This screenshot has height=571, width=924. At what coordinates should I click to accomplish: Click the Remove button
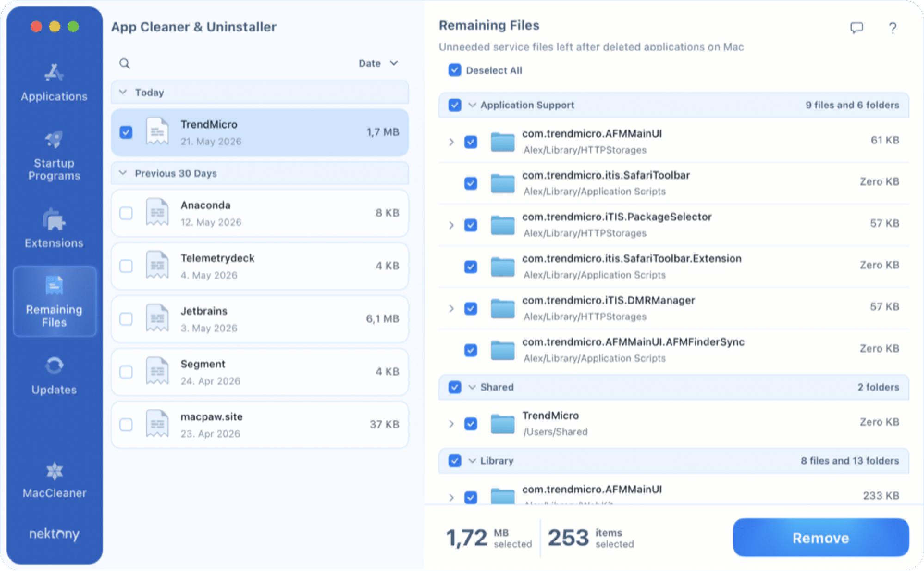tap(821, 538)
